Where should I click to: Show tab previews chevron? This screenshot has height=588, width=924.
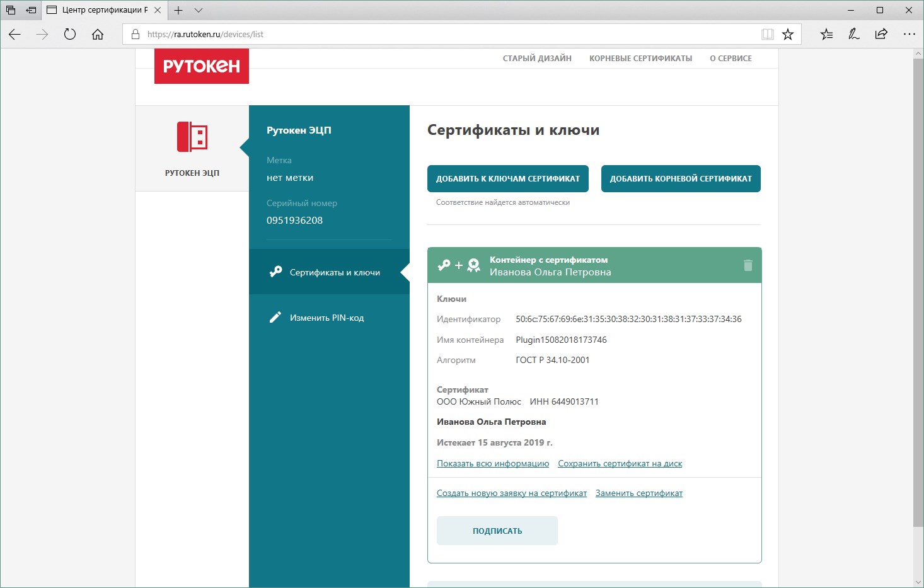pyautogui.click(x=199, y=10)
